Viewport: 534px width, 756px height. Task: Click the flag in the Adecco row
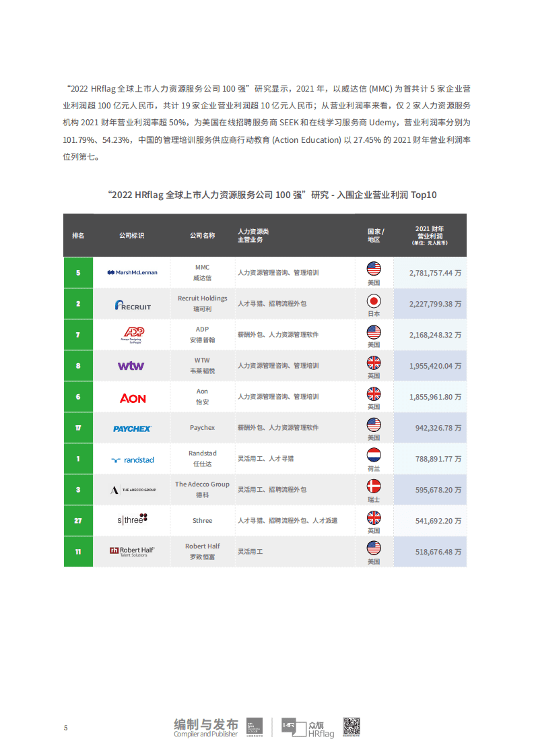pyautogui.click(x=374, y=486)
